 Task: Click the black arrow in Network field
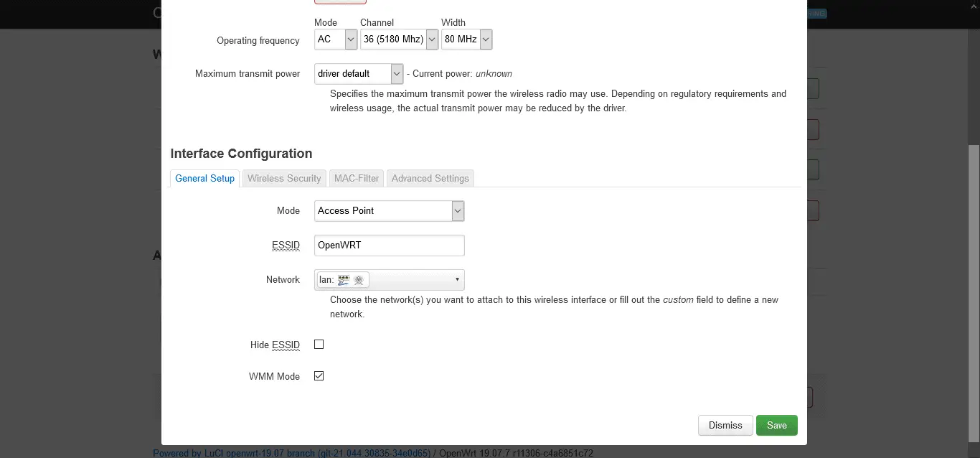(x=457, y=280)
